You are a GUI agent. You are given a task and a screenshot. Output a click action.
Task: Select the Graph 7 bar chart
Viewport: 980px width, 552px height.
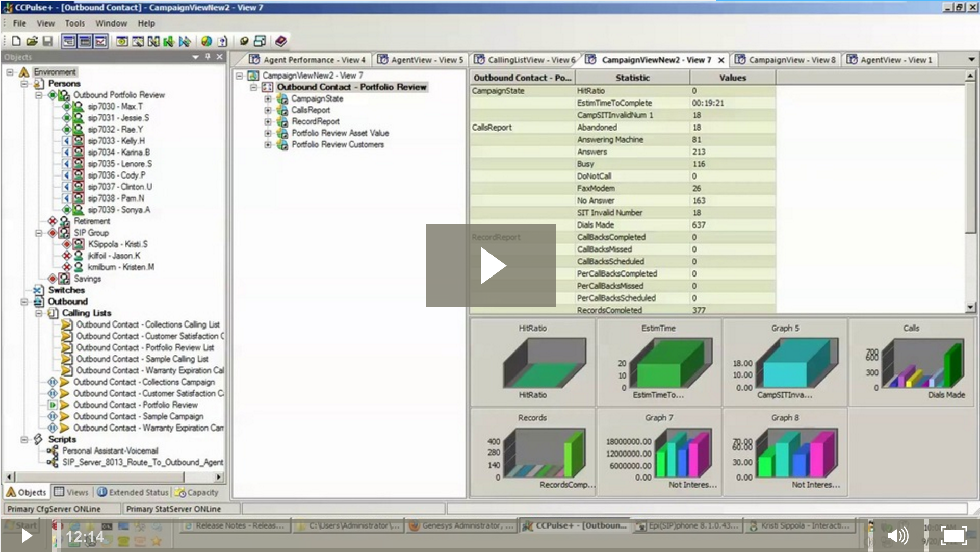(659, 452)
